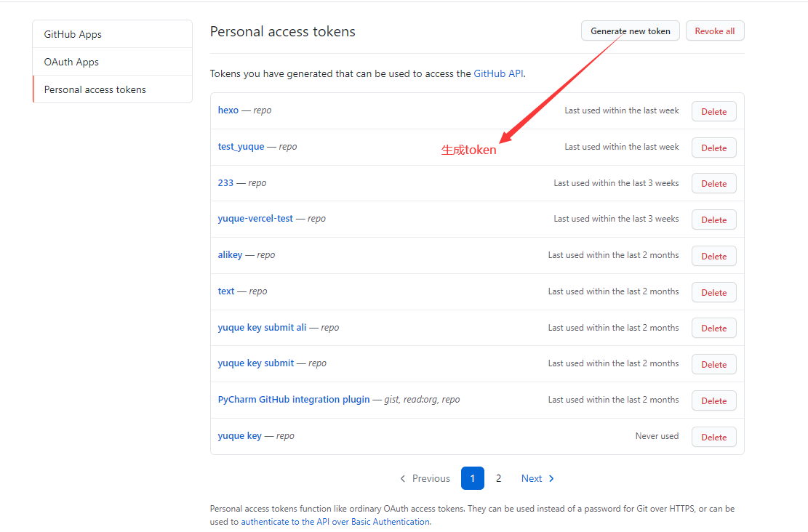Click the Next chevron arrow icon

551,478
